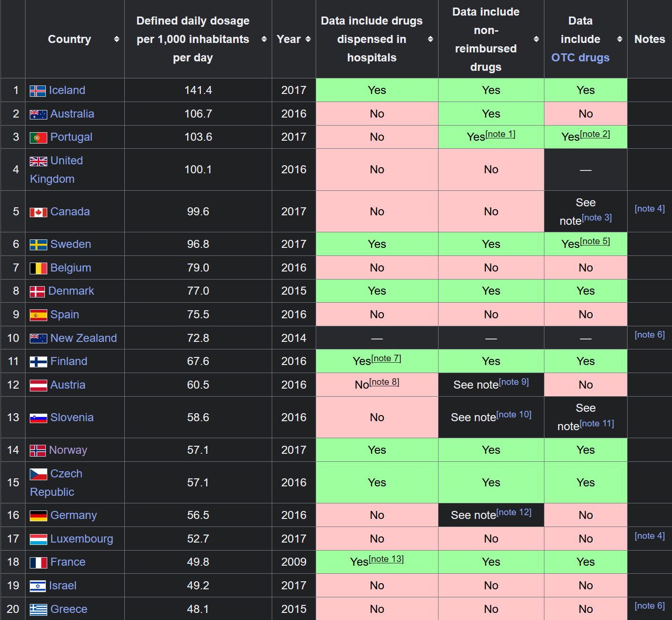Click the Sweden flag icon
This screenshot has height=620, width=672.
coord(38,245)
